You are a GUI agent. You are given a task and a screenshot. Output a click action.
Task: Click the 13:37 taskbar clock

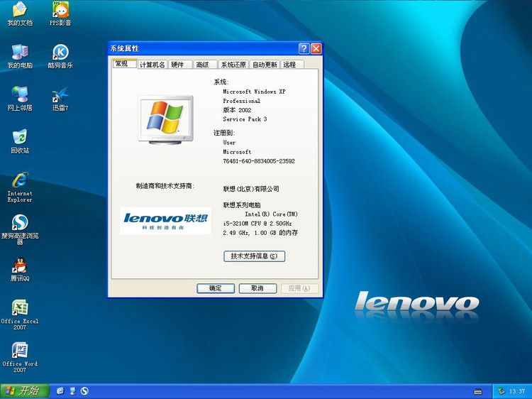[517, 391]
